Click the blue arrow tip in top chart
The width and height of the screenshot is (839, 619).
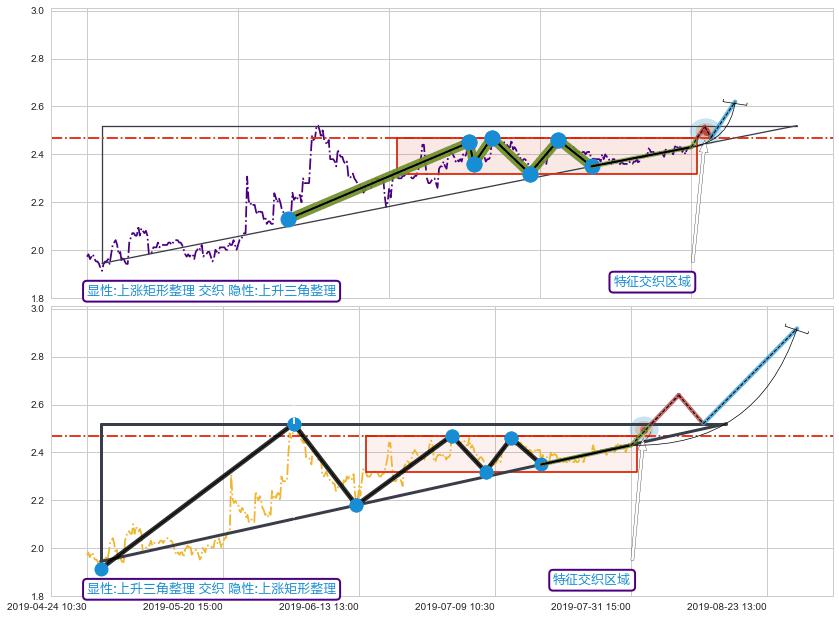pyautogui.click(x=735, y=101)
